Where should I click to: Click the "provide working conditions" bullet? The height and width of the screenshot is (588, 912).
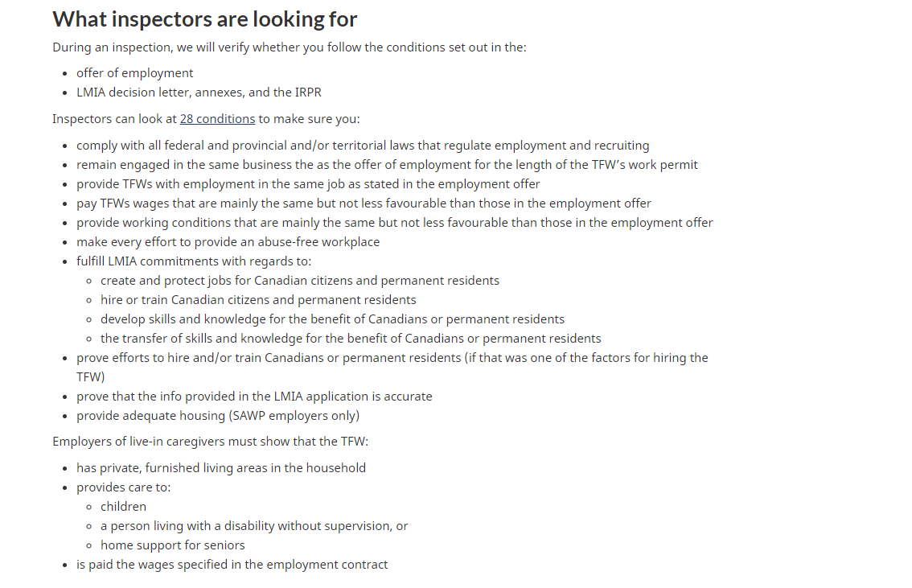pyautogui.click(x=394, y=223)
